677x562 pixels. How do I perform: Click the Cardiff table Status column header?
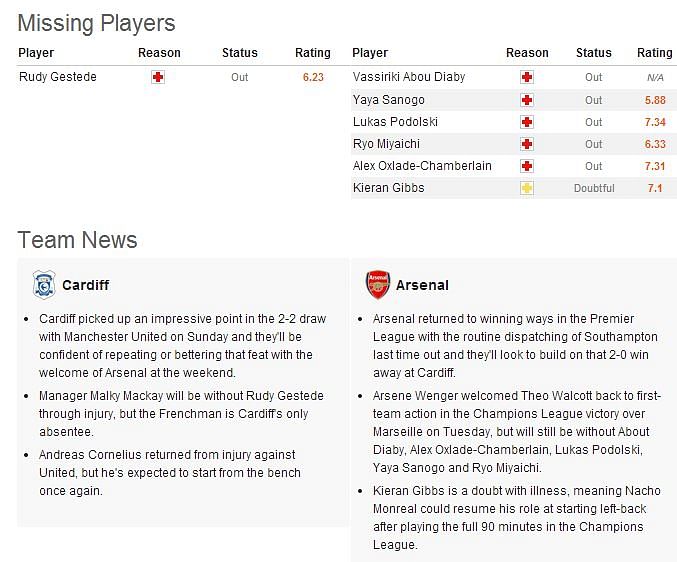point(240,53)
